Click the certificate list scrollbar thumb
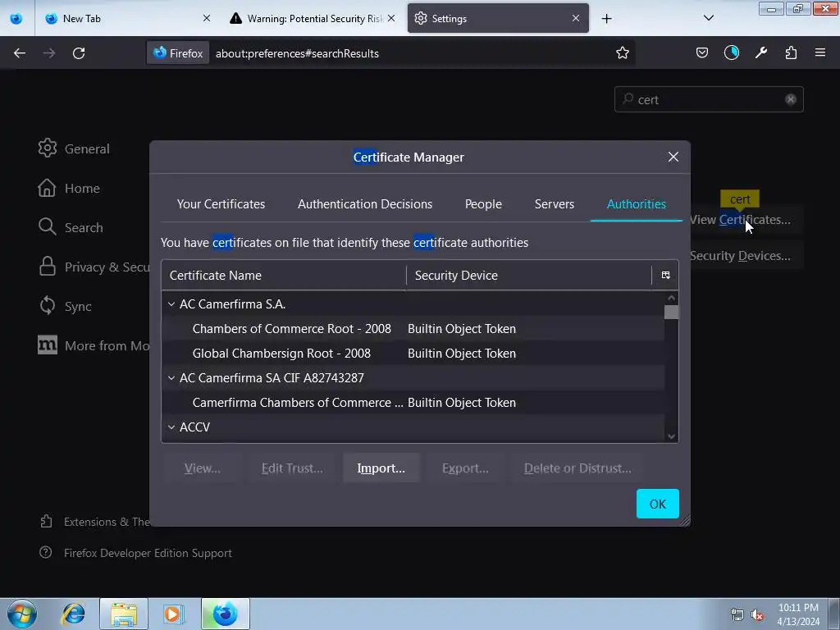The width and height of the screenshot is (840, 630). 671,312
